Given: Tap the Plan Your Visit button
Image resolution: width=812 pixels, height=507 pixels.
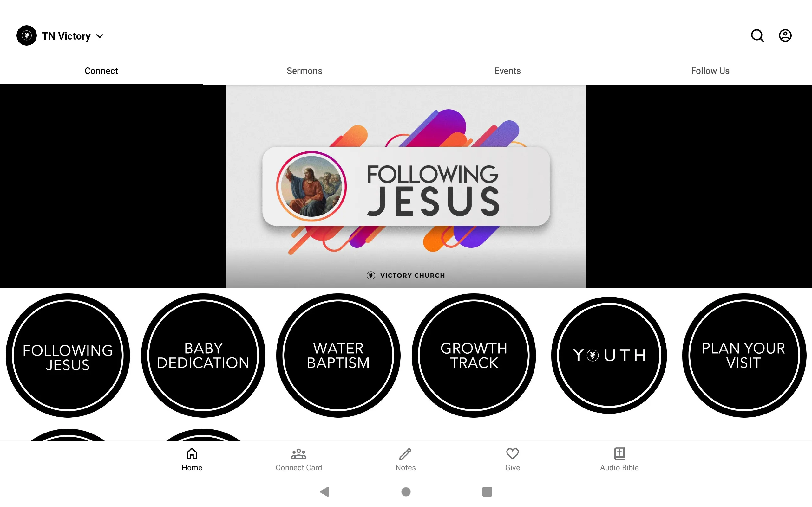Looking at the screenshot, I should point(744,355).
